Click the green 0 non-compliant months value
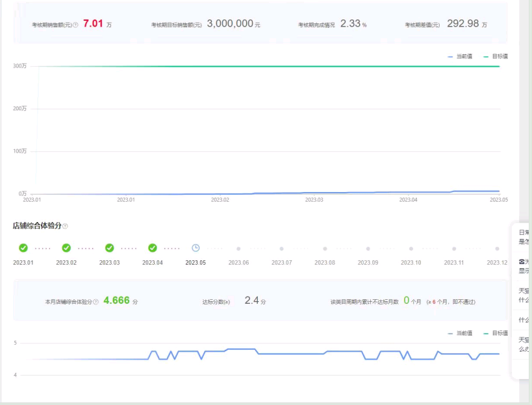Screen dimensions: 532x405 coord(407,301)
